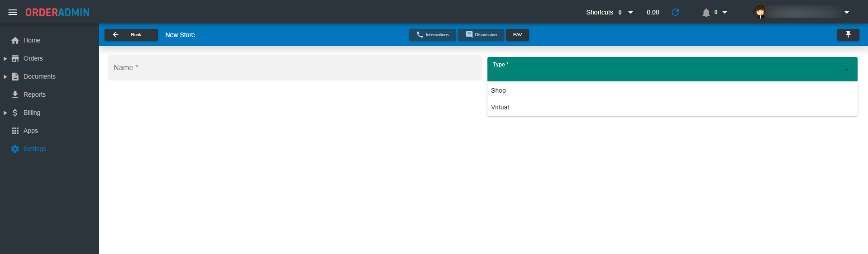Click the back arrow icon

tap(115, 35)
